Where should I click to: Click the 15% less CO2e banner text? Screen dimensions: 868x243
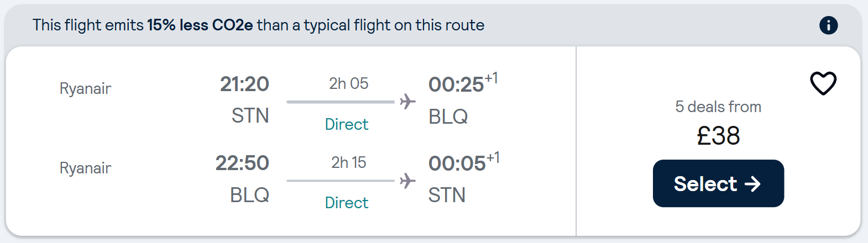click(200, 25)
